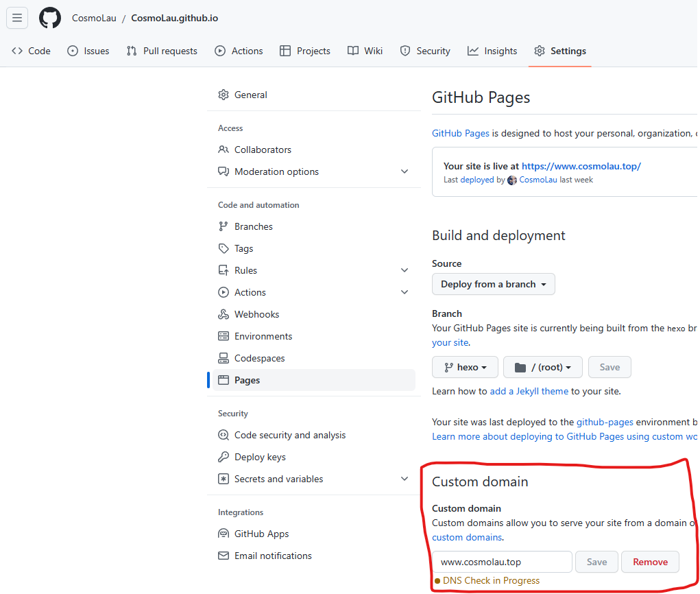Click the General gear icon in sidebar
Image resolution: width=700 pixels, height=594 pixels.
[x=224, y=95]
